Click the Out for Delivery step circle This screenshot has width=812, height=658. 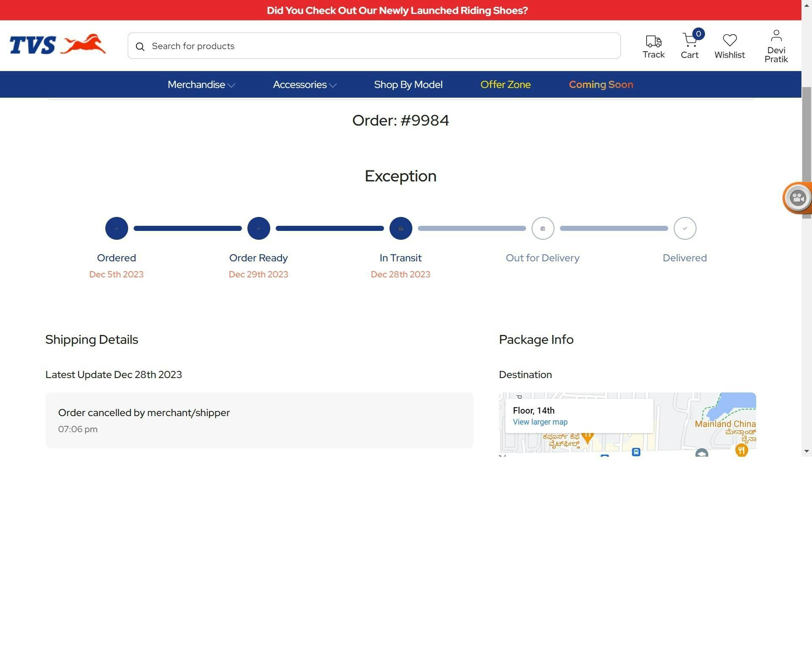tap(543, 228)
